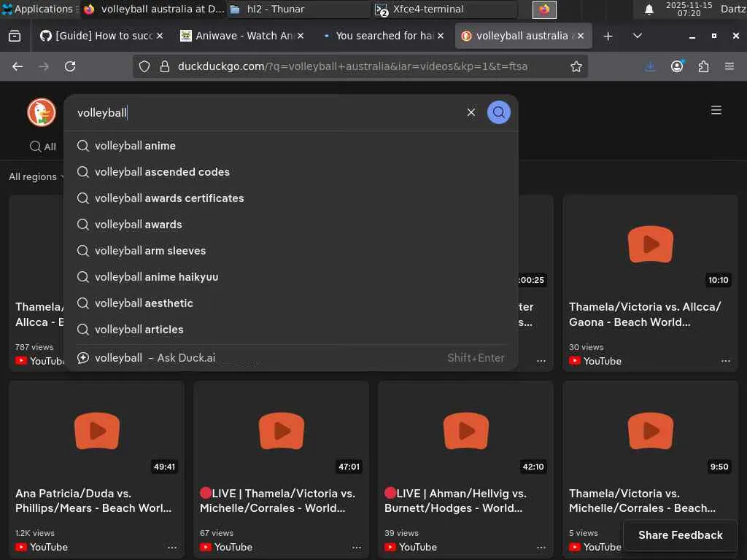Choose the plain volleyball awards suggestion
The image size is (747, 560).
(290, 225)
